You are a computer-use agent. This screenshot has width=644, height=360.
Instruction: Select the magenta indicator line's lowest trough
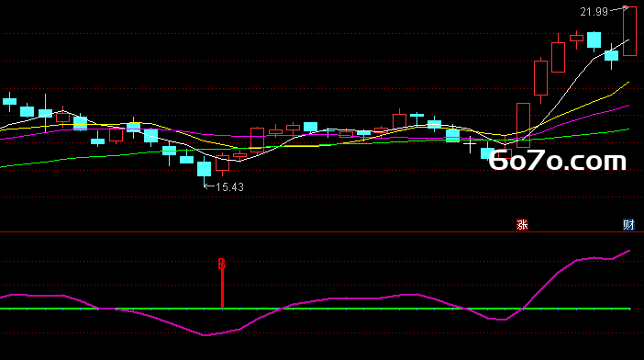point(205,335)
